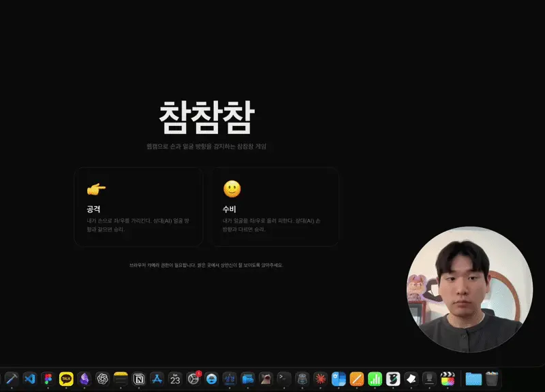Open Notes app from the Dock
Viewport: 545px width, 392px height.
click(x=121, y=379)
